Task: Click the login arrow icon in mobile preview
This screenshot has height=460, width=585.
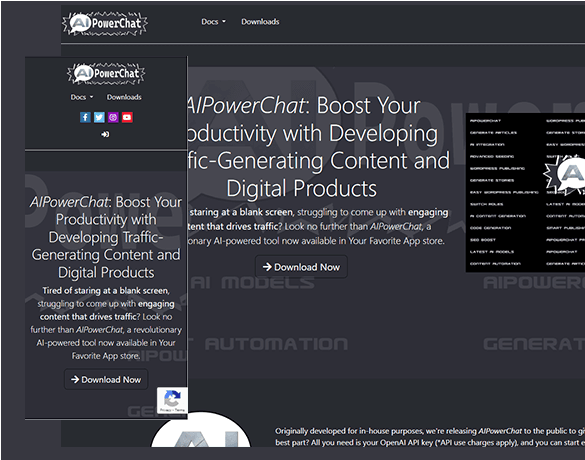Action: pos(106,134)
